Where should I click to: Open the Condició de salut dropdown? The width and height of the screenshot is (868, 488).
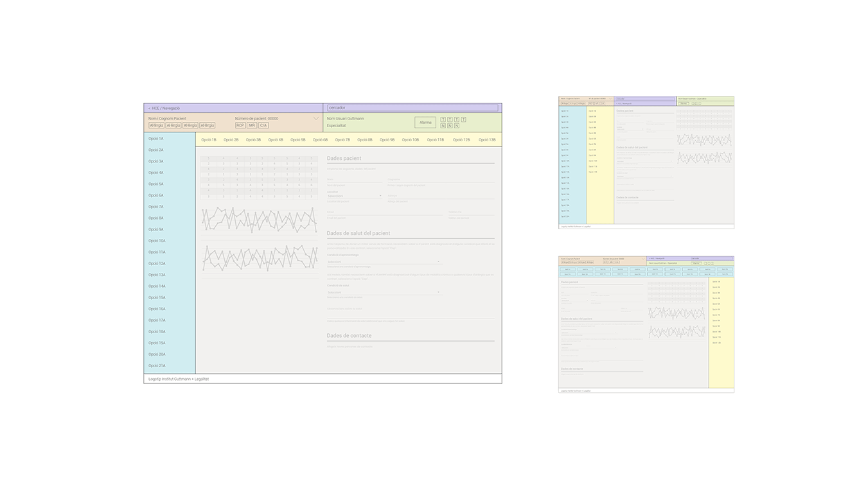(384, 292)
